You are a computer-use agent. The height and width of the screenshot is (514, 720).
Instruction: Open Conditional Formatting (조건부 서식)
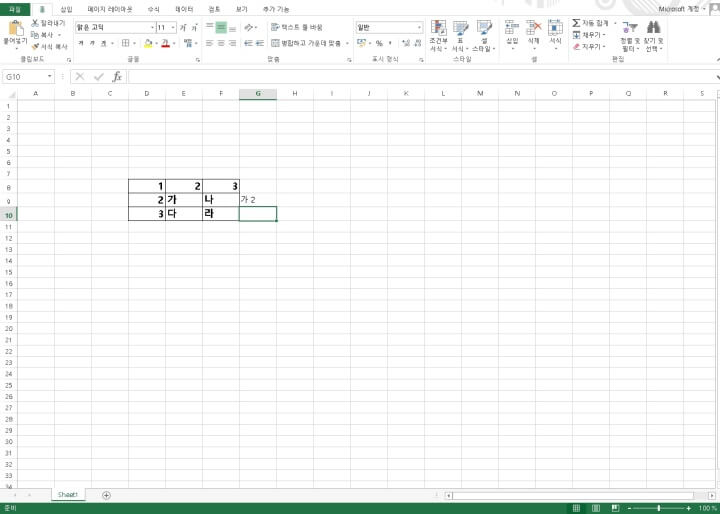tap(439, 36)
